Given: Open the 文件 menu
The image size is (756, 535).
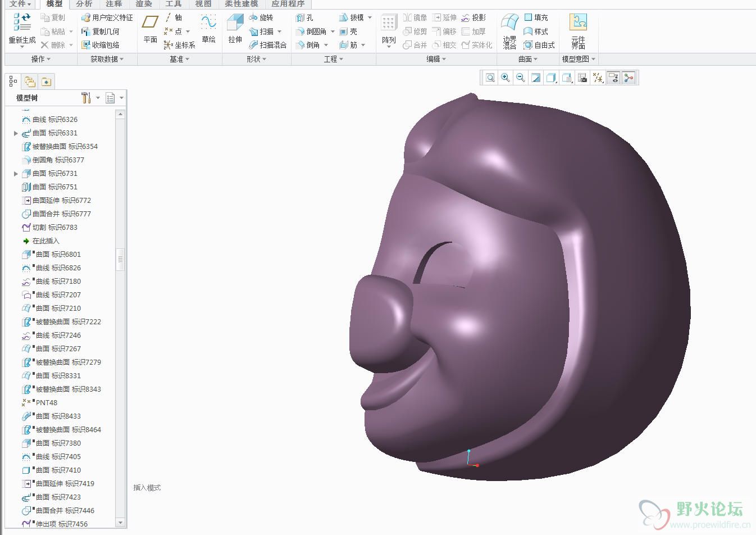Looking at the screenshot, I should (x=20, y=4).
